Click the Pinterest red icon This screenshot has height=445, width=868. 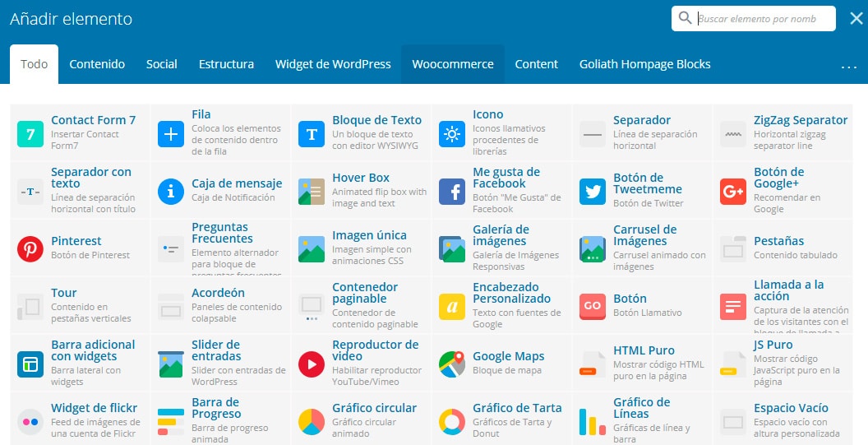point(30,249)
